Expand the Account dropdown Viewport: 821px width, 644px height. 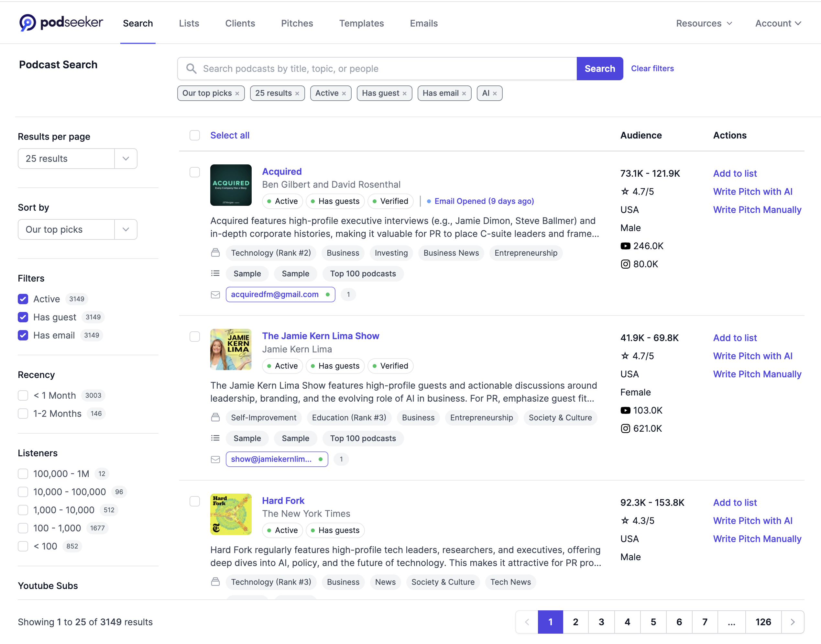[778, 23]
